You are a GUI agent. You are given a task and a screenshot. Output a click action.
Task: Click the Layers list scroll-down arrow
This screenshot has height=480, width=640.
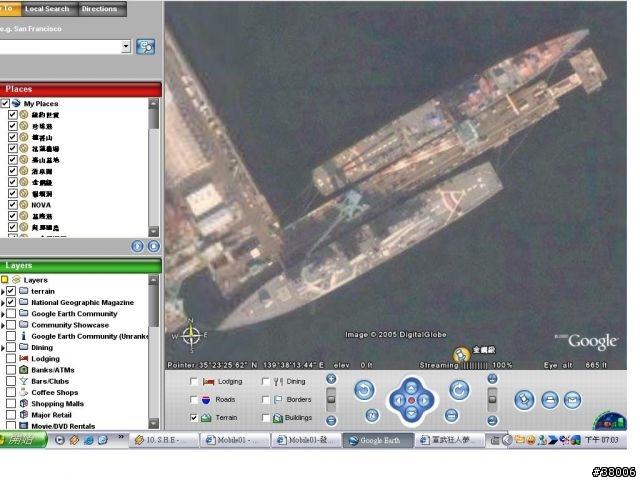point(153,424)
